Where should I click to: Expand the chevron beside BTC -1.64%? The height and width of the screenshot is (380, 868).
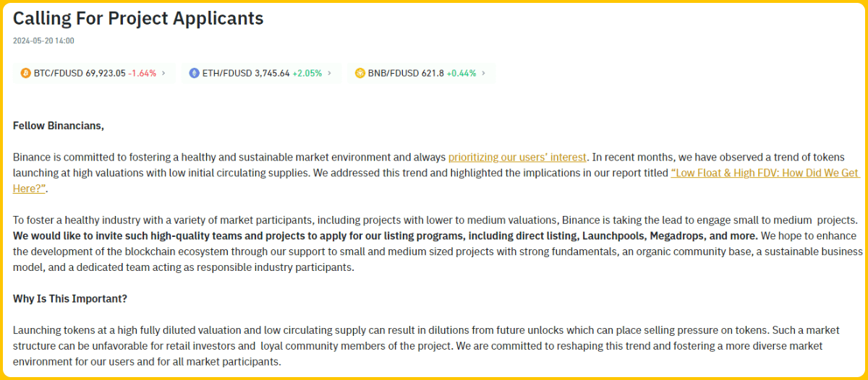163,73
